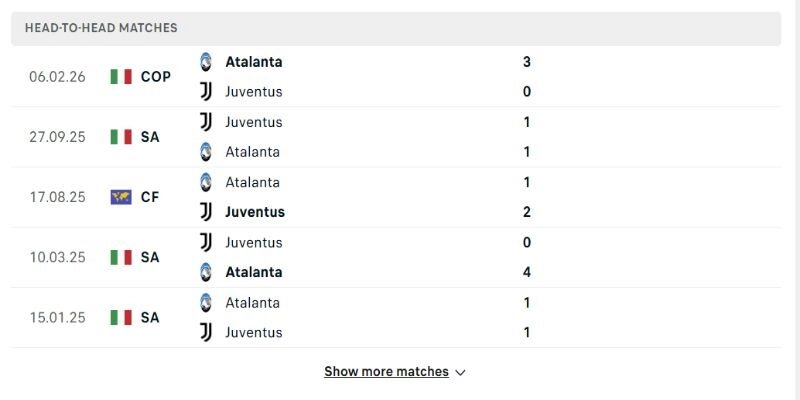Click Juventus logo in 17.08.25 match
This screenshot has width=800, height=400.
coord(206,212)
